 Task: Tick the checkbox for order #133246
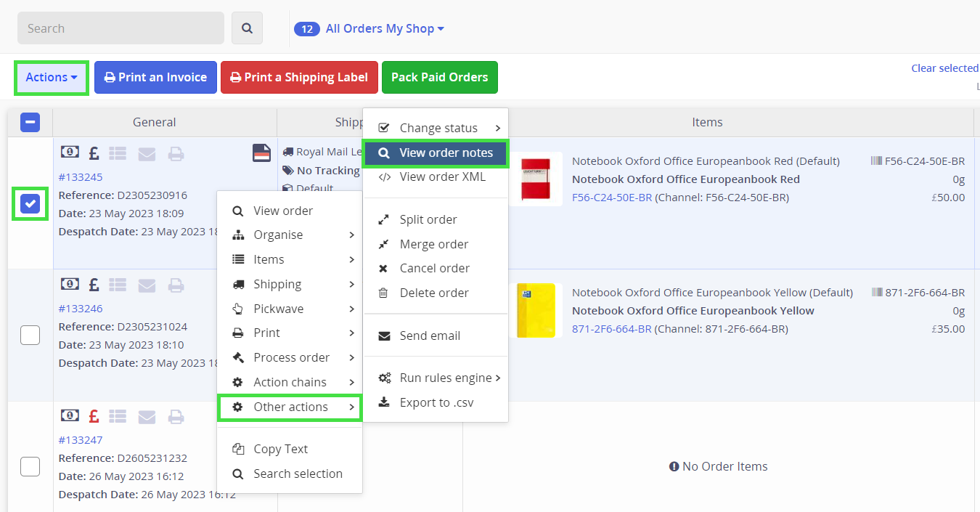tap(30, 335)
